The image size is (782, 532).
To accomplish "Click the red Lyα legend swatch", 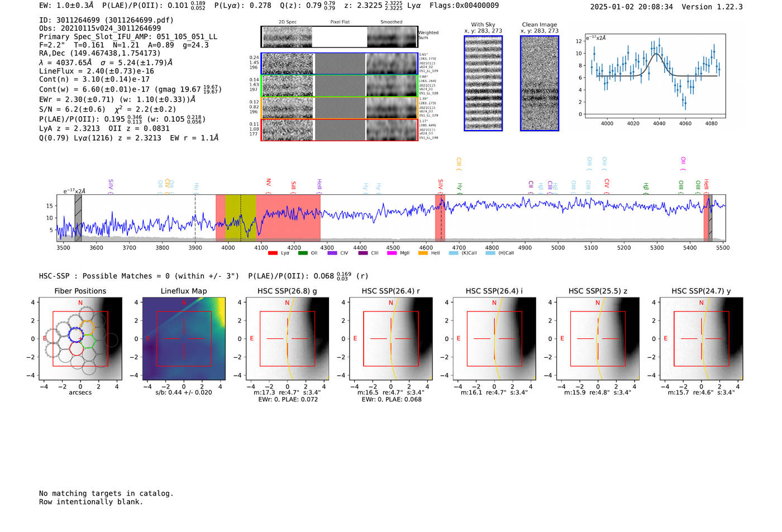I will pyautogui.click(x=273, y=253).
